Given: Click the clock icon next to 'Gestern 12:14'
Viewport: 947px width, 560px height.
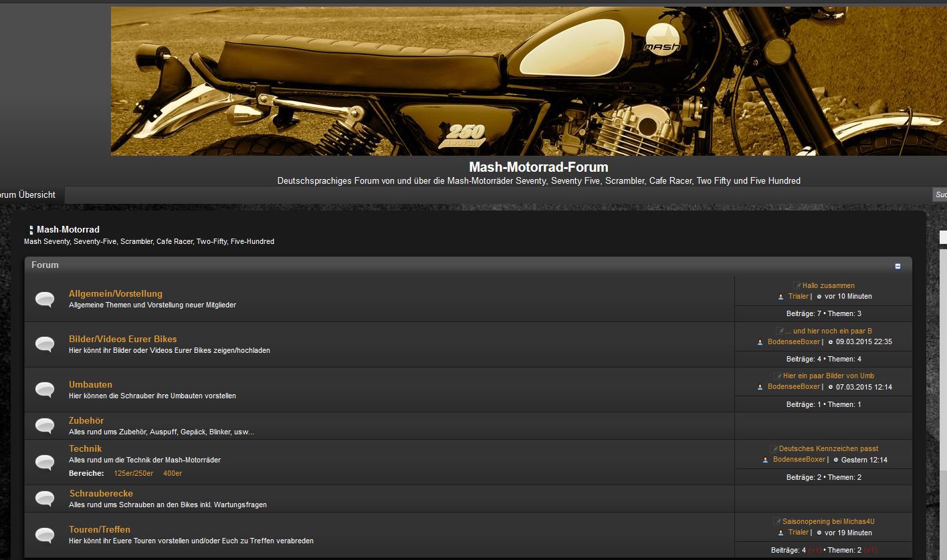Looking at the screenshot, I should tap(835, 460).
